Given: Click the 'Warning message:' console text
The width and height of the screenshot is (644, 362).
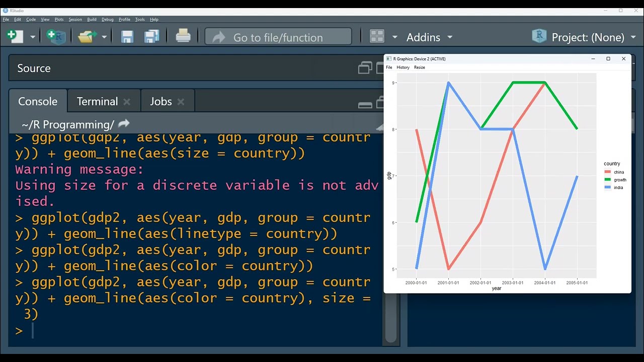Looking at the screenshot, I should coord(79,169).
